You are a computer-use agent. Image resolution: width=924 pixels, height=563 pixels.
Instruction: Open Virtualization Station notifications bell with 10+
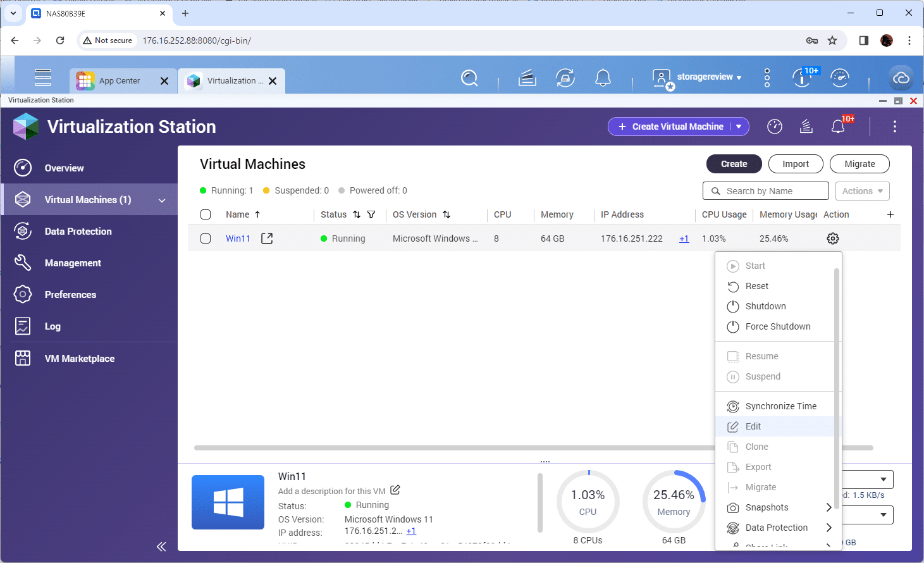(838, 127)
